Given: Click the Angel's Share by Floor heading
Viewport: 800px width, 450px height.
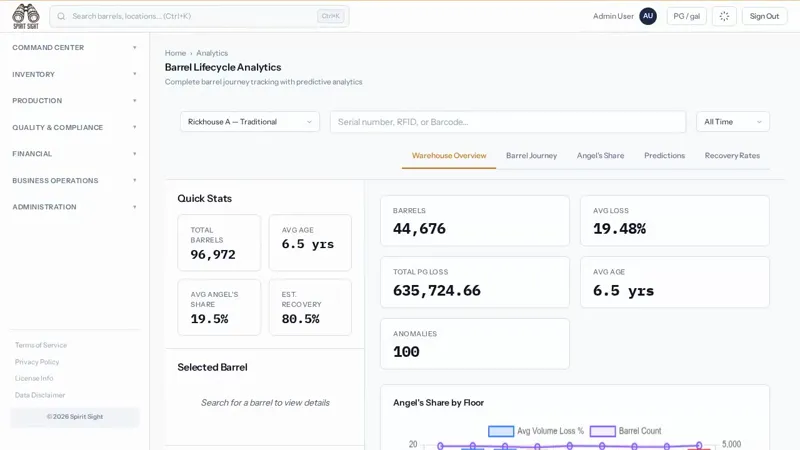Looking at the screenshot, I should pos(438,403).
